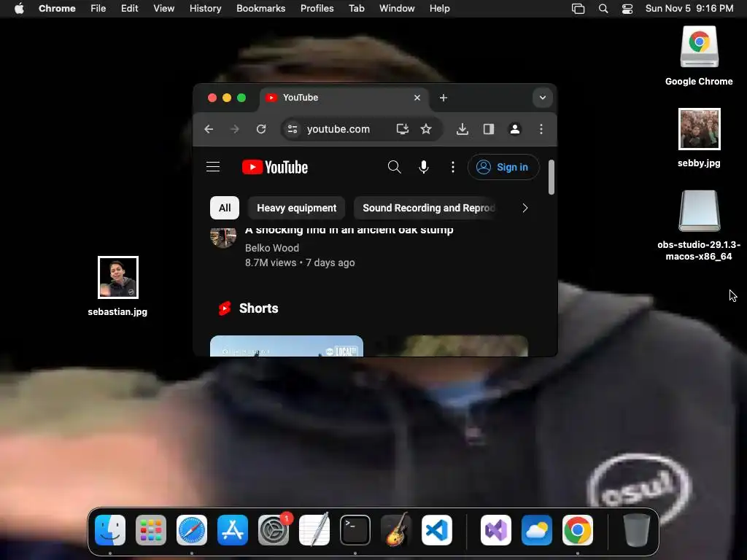Open Launchpad from the Dock
Viewport: 747px width, 560px height.
tap(151, 530)
